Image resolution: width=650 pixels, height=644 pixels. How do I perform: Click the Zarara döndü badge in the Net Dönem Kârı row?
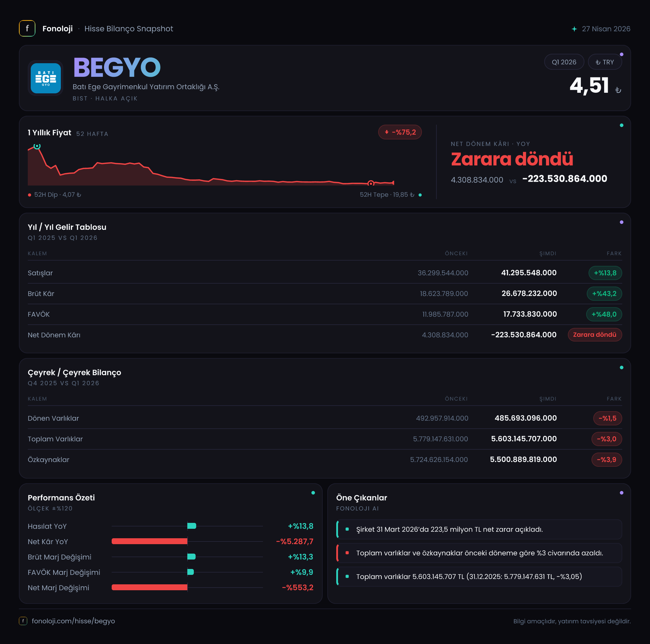click(594, 335)
